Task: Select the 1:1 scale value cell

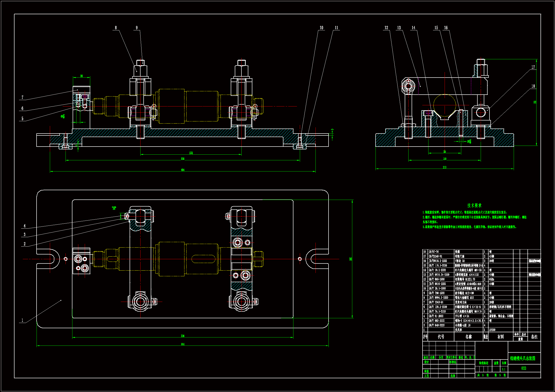Action: point(503,369)
